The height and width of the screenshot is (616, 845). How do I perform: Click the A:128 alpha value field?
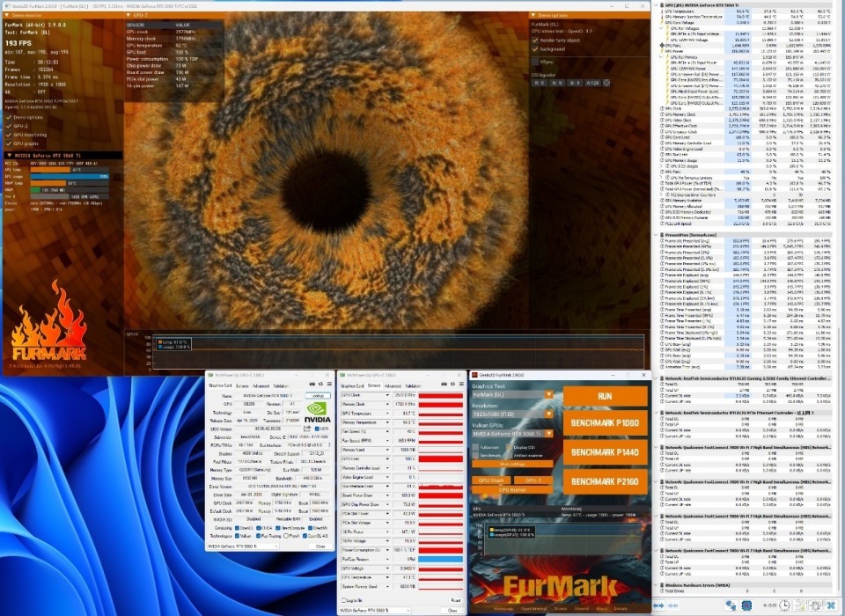592,83
